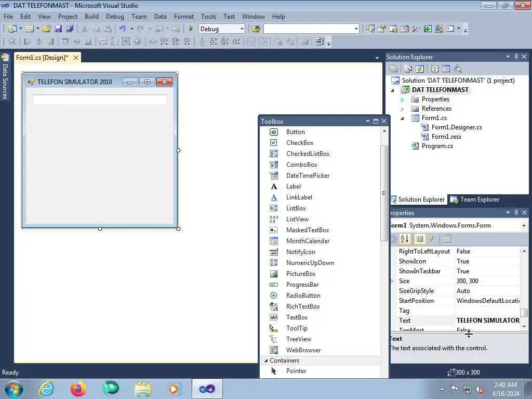Collapse the Containers toolbox group
Viewport: 532px width, 399px height.
(266, 361)
